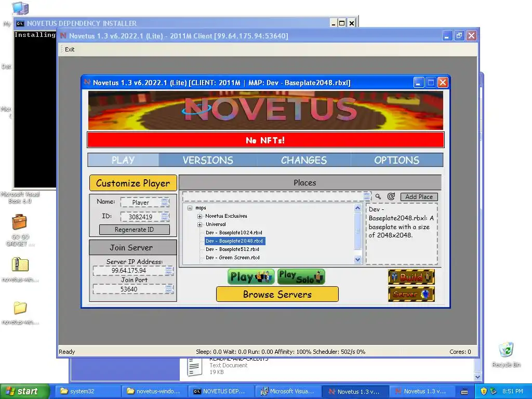Click the green Play button
The image size is (532, 399).
pos(251,277)
